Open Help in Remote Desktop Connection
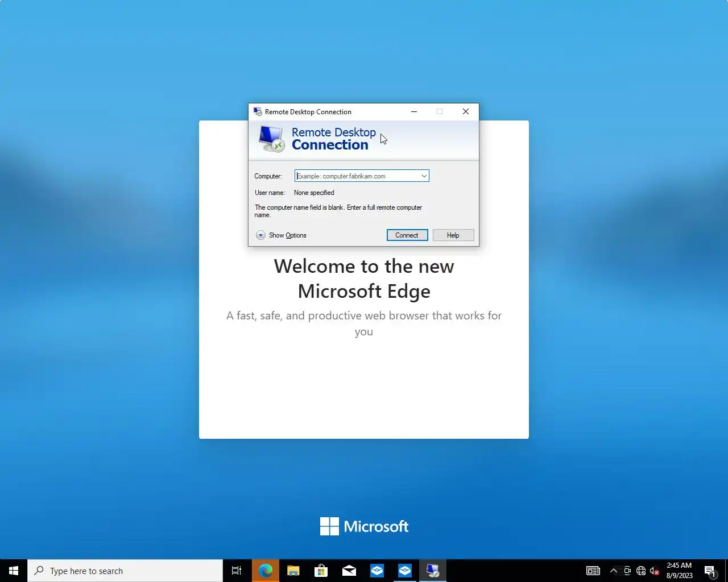 click(453, 235)
